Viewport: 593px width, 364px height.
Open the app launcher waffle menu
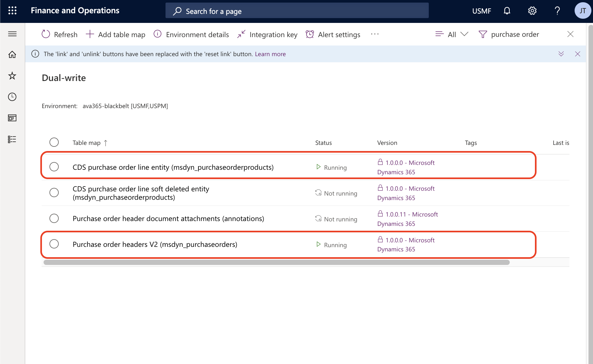[12, 11]
